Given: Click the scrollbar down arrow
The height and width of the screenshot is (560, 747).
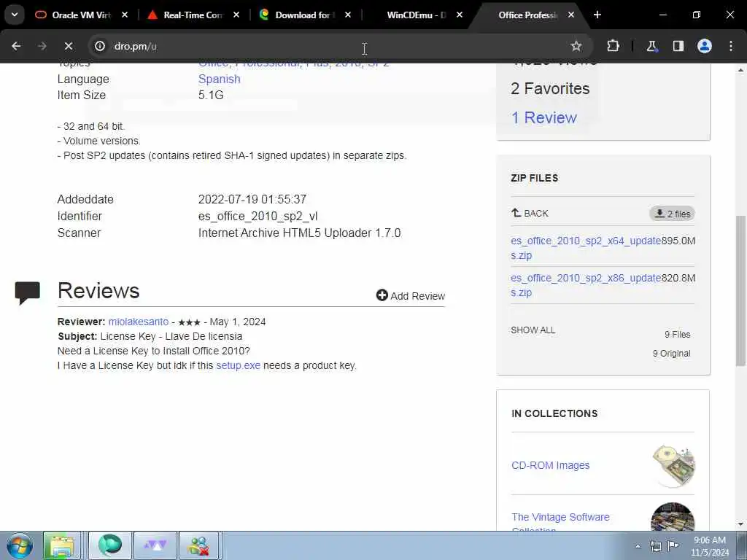Looking at the screenshot, I should (x=741, y=525).
